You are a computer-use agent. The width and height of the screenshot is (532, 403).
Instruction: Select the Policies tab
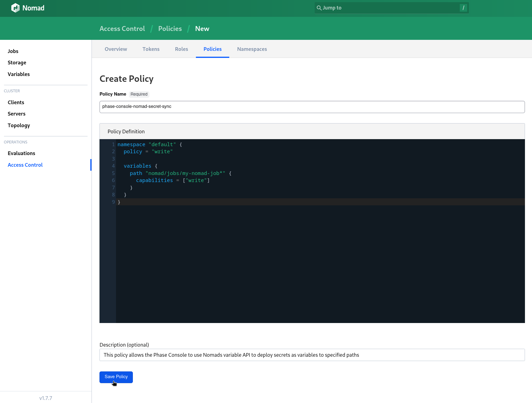(x=212, y=49)
